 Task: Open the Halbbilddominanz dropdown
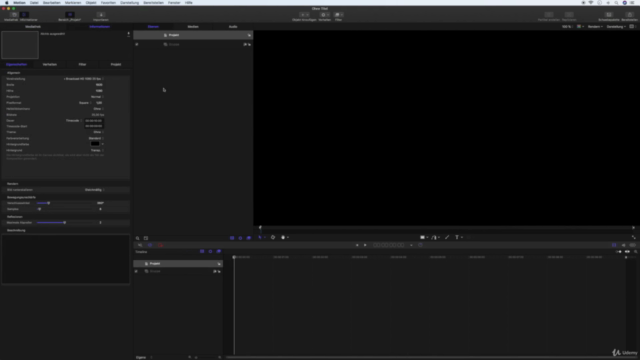tap(98, 109)
